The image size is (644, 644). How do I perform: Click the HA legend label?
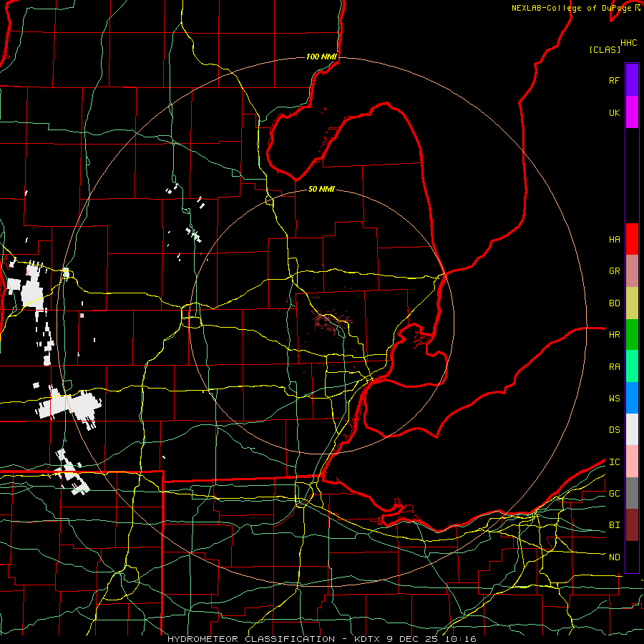pyautogui.click(x=614, y=240)
